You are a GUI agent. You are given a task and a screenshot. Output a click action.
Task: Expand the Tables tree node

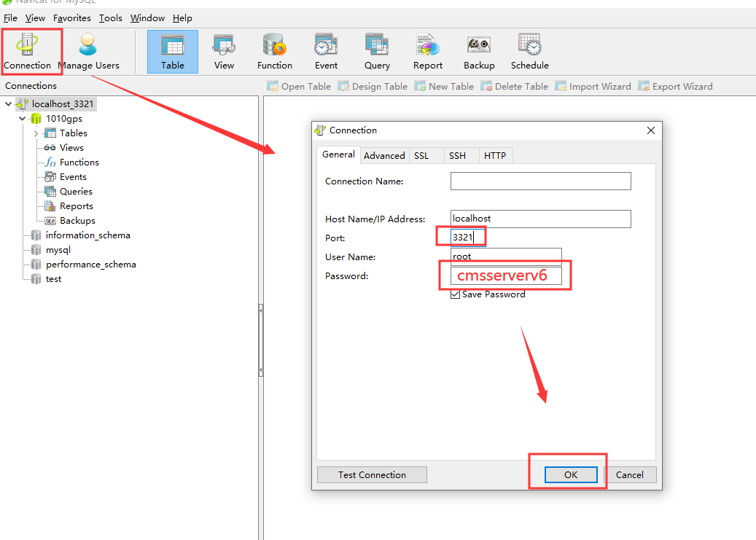point(36,133)
